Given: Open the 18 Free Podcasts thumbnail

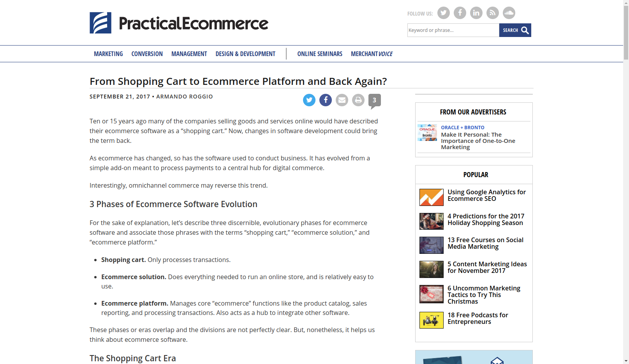Looking at the screenshot, I should [431, 320].
